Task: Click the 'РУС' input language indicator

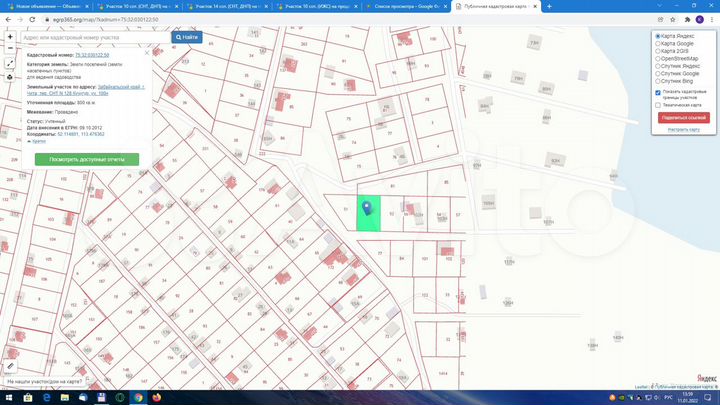Action: (x=669, y=397)
